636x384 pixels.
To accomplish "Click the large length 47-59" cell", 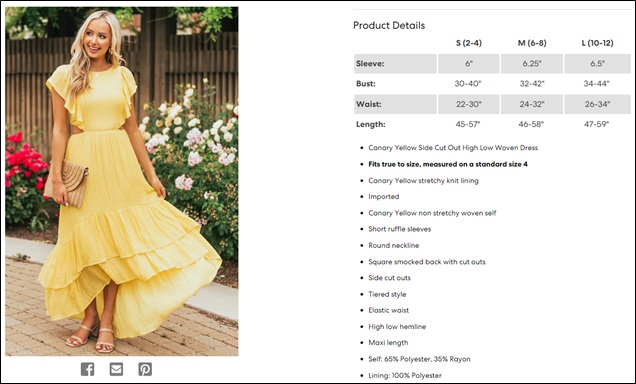I will [x=597, y=124].
